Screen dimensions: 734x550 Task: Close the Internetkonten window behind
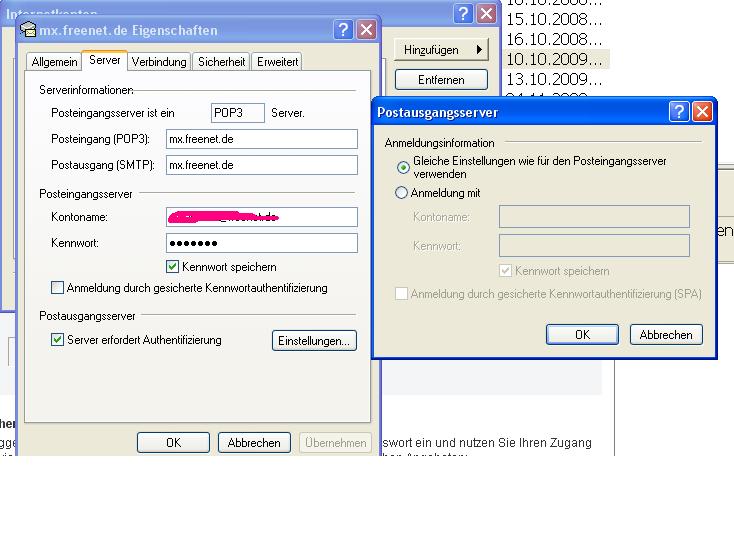click(x=486, y=14)
